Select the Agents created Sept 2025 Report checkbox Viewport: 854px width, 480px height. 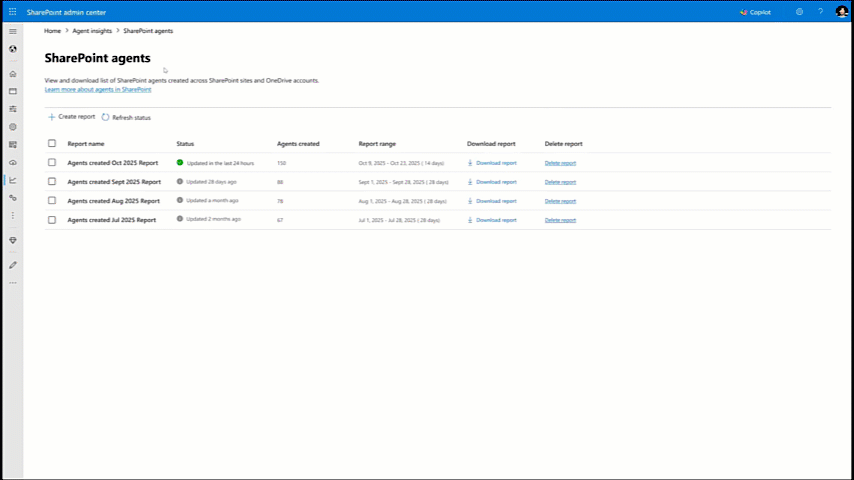[x=52, y=181]
